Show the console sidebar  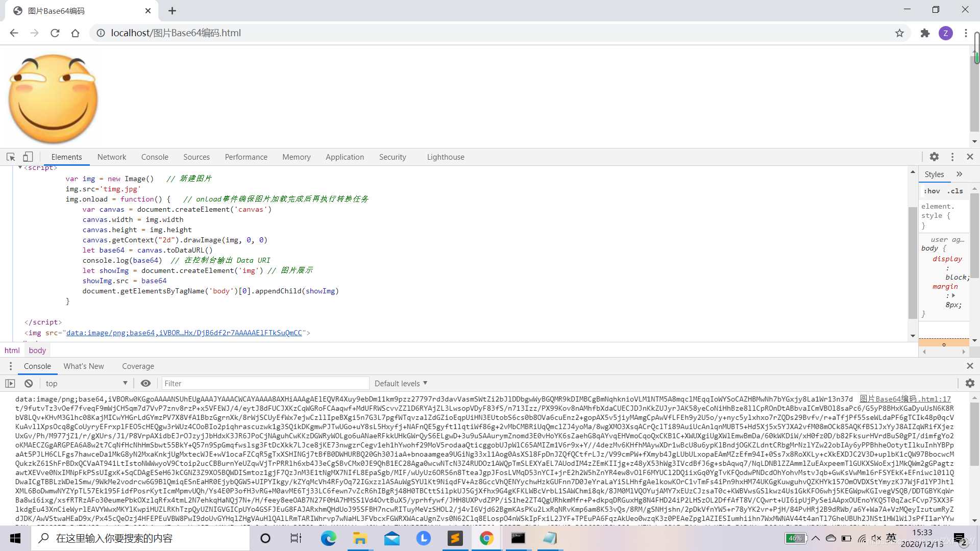coord(10,384)
